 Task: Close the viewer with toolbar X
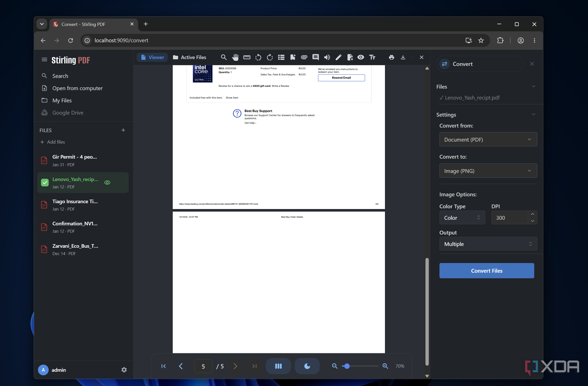[x=421, y=57]
